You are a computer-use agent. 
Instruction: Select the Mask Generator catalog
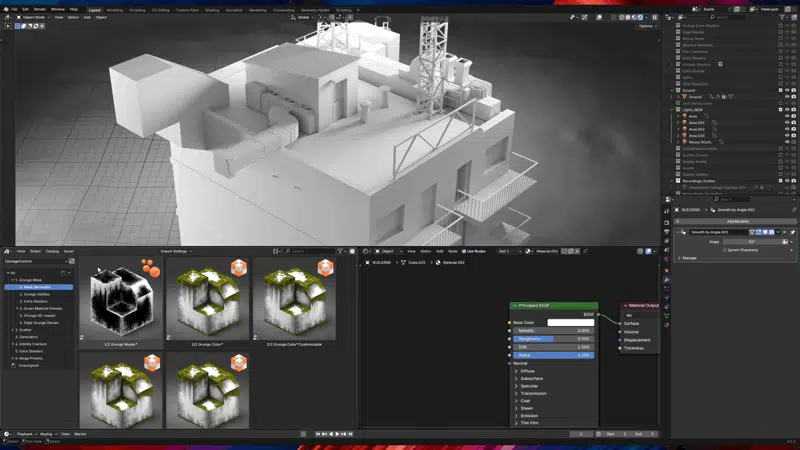(39, 287)
